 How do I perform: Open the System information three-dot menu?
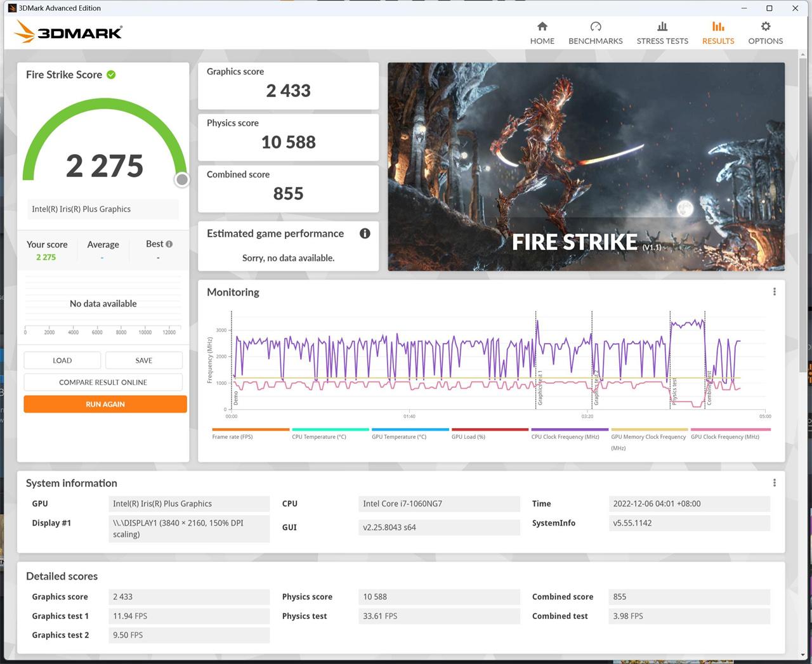point(774,483)
